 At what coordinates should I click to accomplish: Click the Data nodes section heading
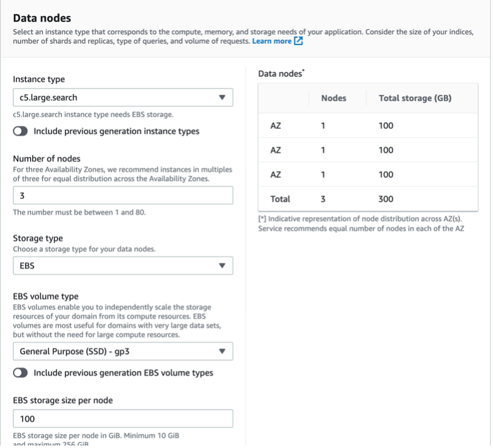(42, 19)
